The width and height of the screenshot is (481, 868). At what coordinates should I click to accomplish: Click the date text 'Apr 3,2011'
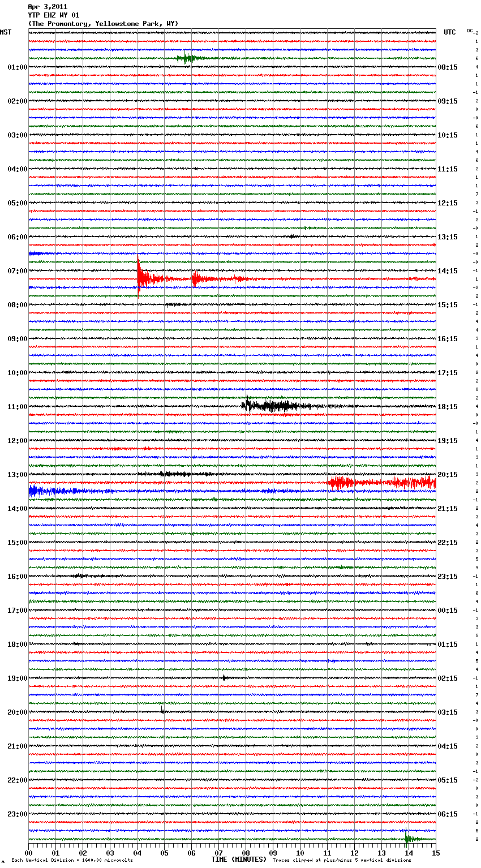pyautogui.click(x=48, y=7)
